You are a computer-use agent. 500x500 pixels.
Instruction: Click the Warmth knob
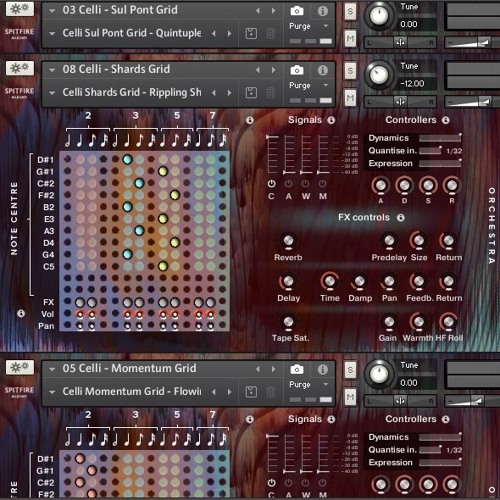418,322
